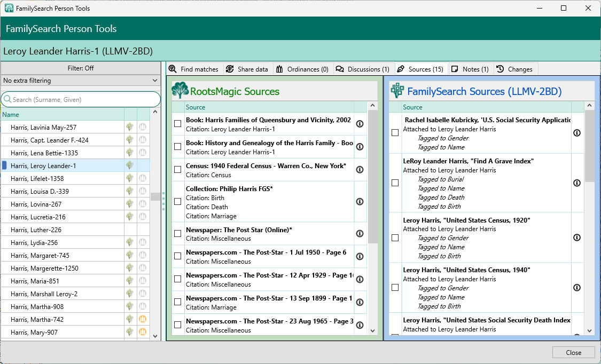Image resolution: width=601 pixels, height=364 pixels.
Task: Click the orange temple icon for Martha-742
Action: click(143, 320)
